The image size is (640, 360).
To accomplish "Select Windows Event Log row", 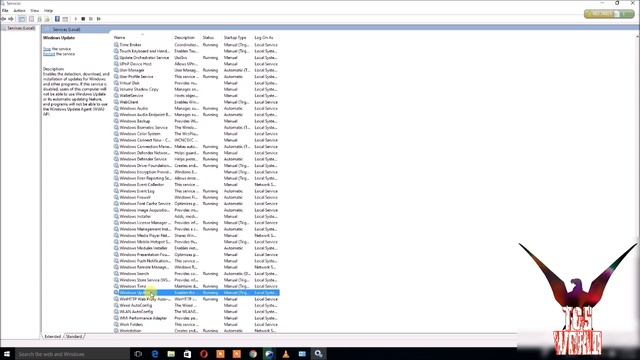I will pos(196,191).
